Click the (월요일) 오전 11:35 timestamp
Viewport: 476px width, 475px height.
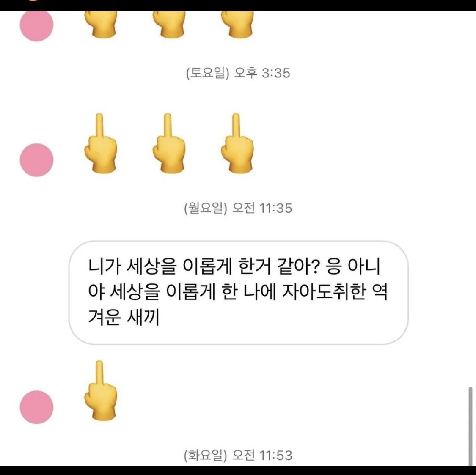click(238, 208)
